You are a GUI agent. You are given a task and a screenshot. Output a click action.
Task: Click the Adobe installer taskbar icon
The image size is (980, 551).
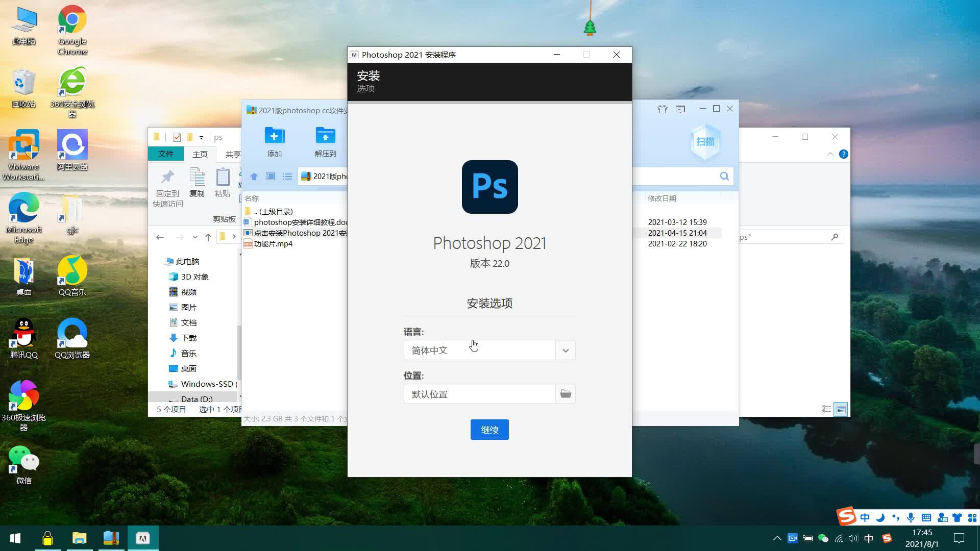pos(143,538)
